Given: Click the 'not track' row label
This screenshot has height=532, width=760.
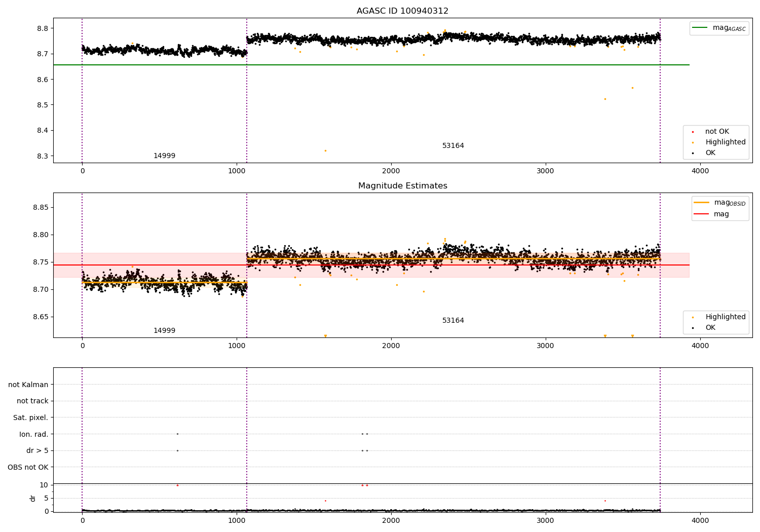Looking at the screenshot, I should (x=32, y=401).
